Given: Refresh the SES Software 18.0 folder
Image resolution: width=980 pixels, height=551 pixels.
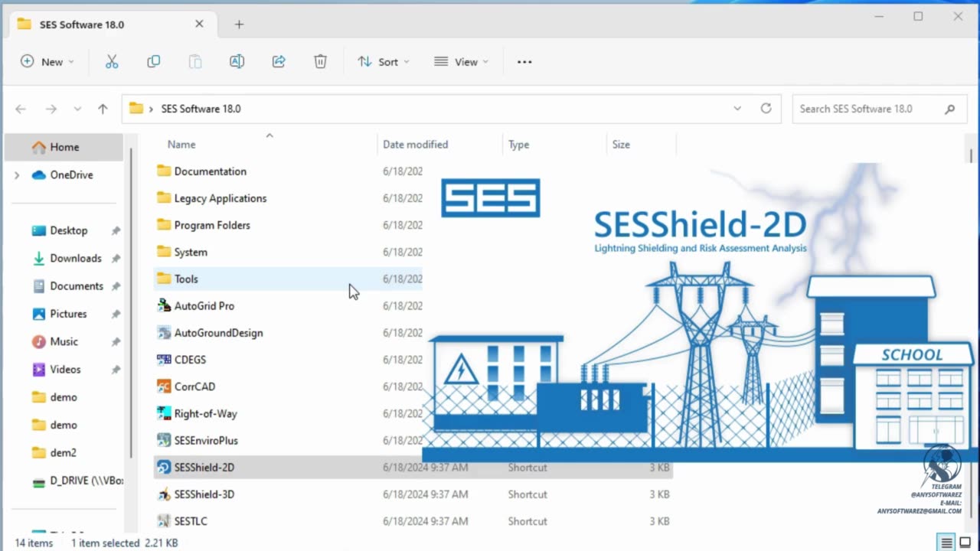Looking at the screenshot, I should (x=766, y=109).
